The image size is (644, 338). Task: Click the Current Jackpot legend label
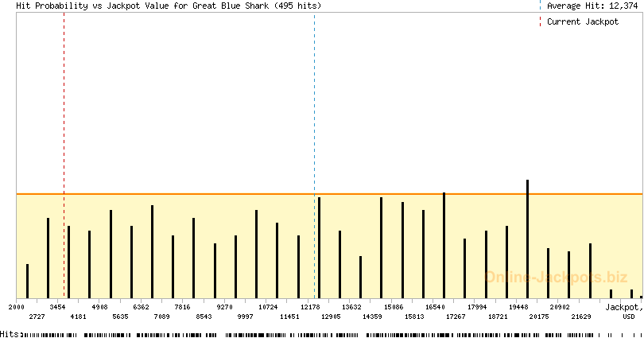[x=583, y=21]
